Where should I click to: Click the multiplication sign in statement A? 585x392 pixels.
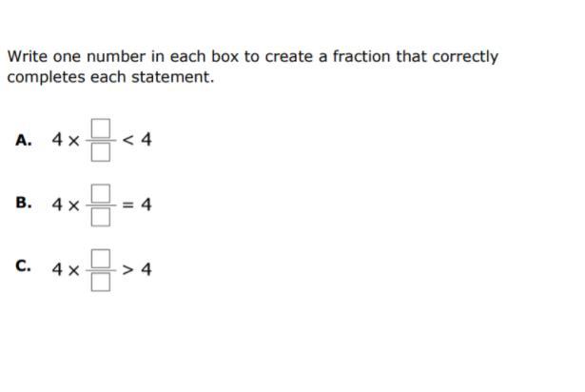click(x=74, y=141)
